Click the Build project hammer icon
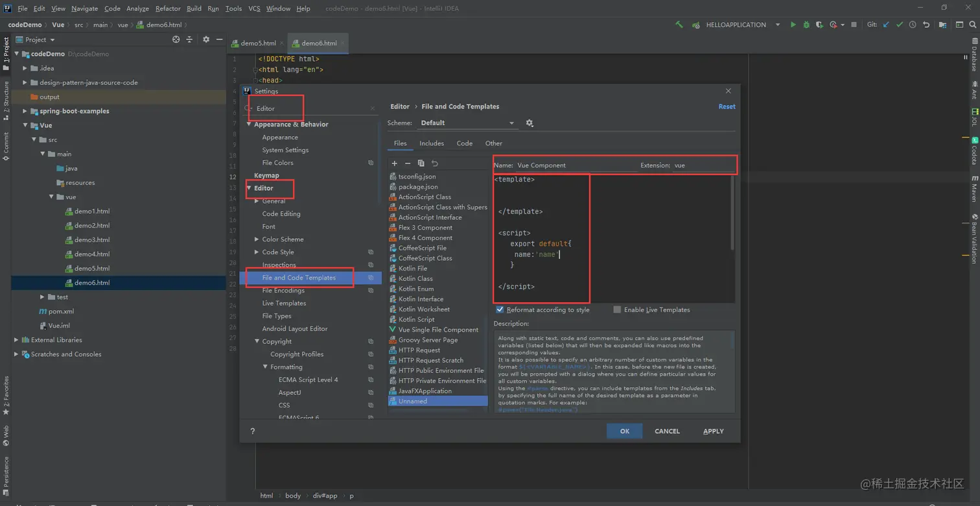Screen dimensions: 980x506 coord(679,25)
